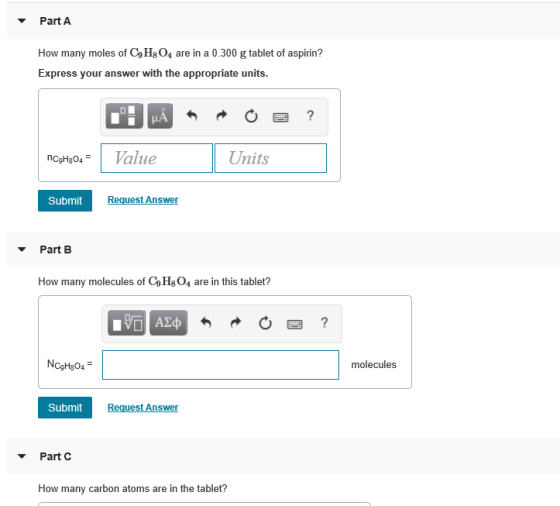Undo last entry in Part B

point(206,323)
